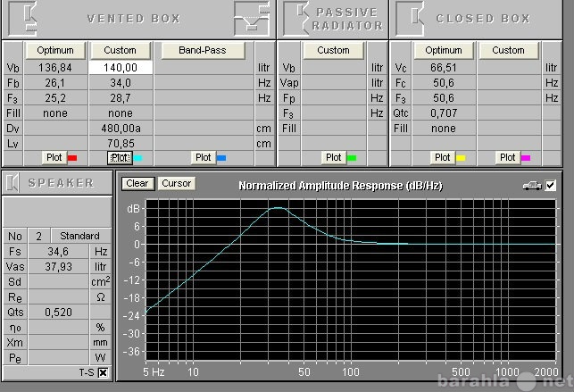Click the custom Dv value 480,00a
Screen dimensions: 574x392
(x=121, y=129)
